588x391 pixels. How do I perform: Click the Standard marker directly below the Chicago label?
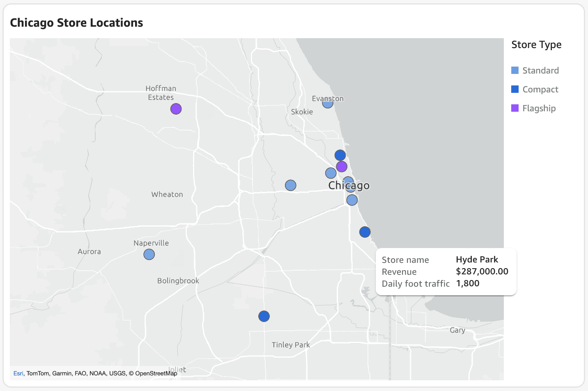point(352,200)
